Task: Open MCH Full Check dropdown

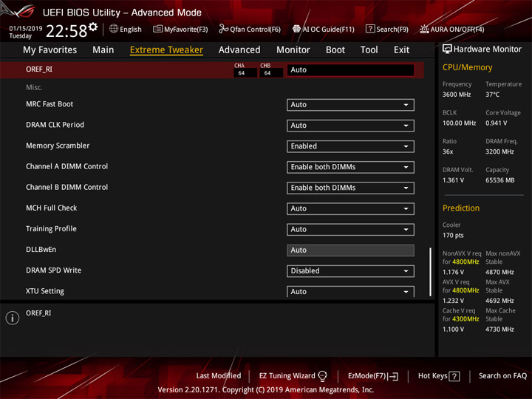Action: 350,208
